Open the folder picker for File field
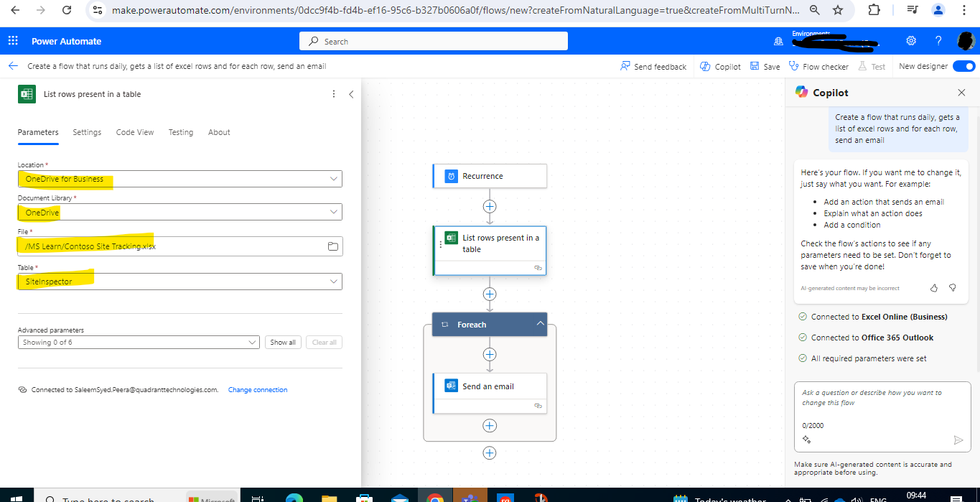This screenshot has width=980, height=502. point(332,246)
